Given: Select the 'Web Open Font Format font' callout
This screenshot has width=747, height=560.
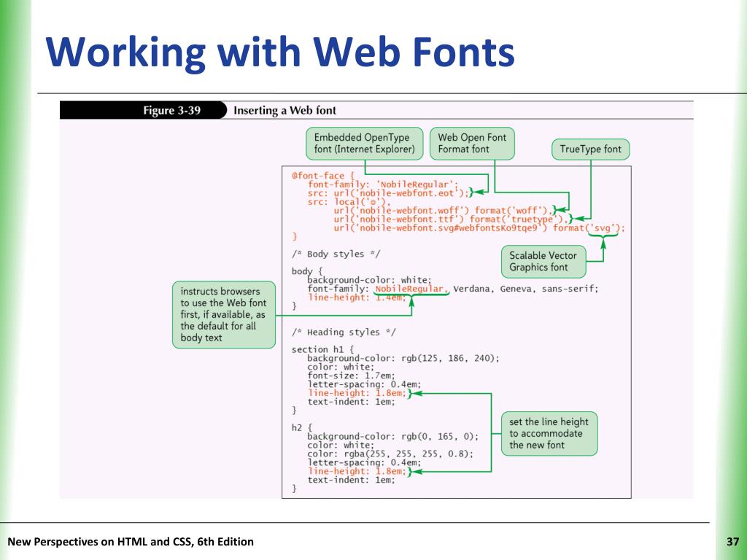Looking at the screenshot, I should tap(472, 144).
